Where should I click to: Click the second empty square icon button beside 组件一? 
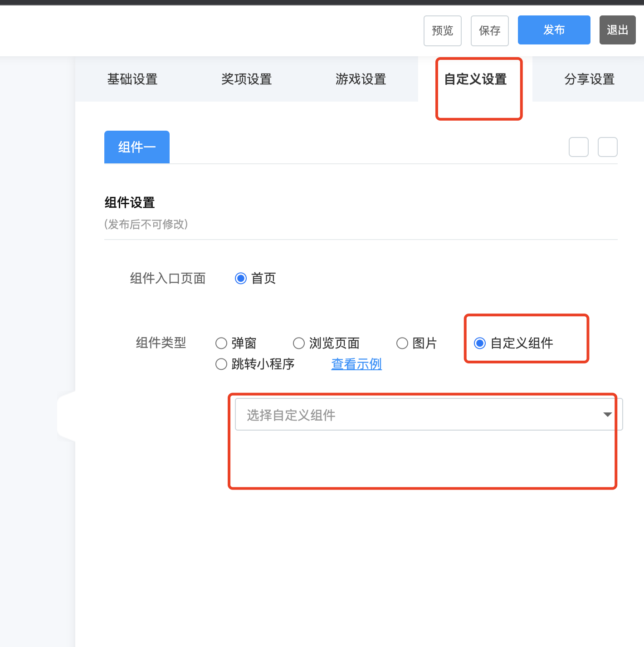607,147
